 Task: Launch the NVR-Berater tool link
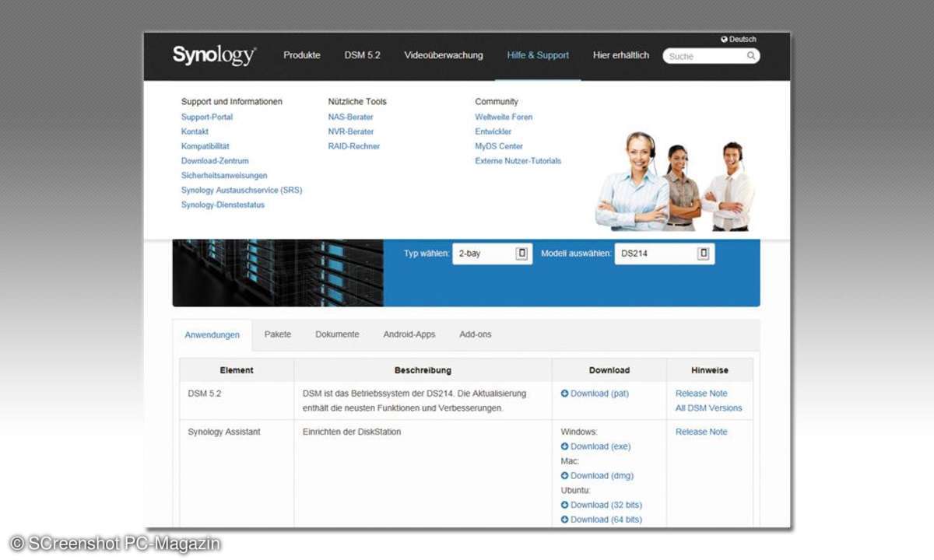[351, 132]
